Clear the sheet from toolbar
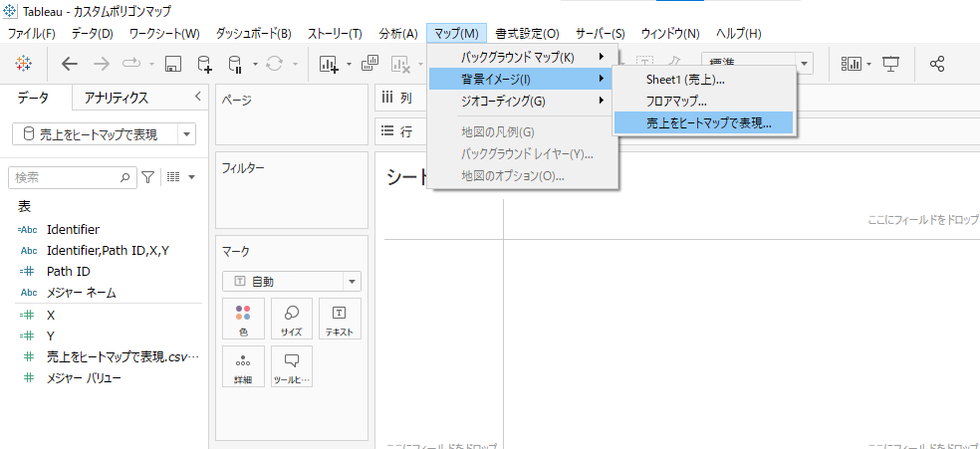980x449 pixels. click(x=400, y=64)
